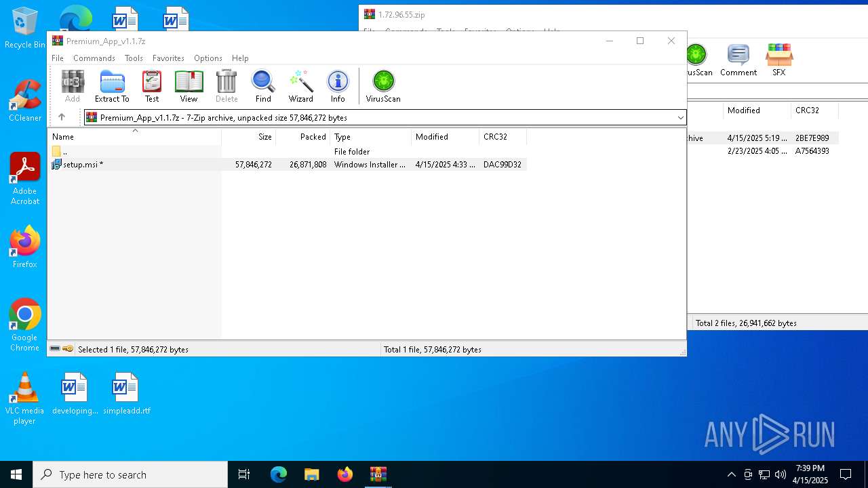The image size is (868, 488).
Task: Sort by Packed column header
Action: [303, 136]
